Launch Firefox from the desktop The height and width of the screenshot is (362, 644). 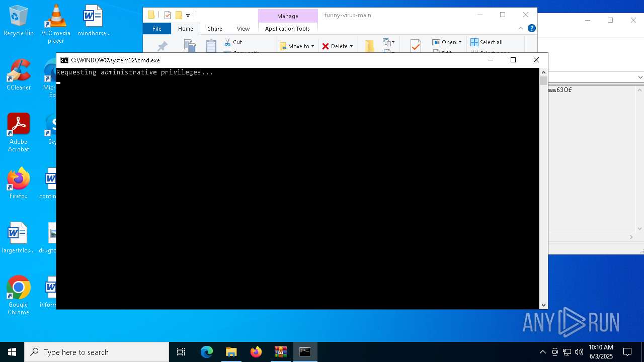coord(18,183)
